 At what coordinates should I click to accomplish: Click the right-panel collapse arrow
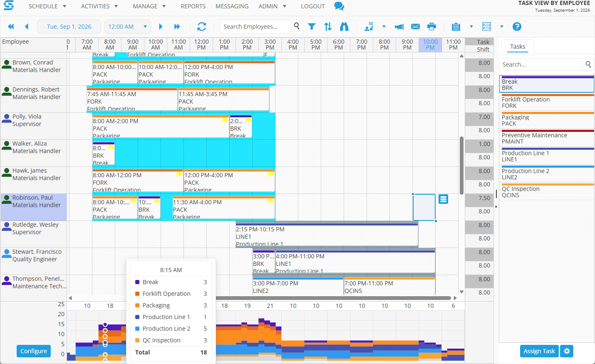pos(496,207)
